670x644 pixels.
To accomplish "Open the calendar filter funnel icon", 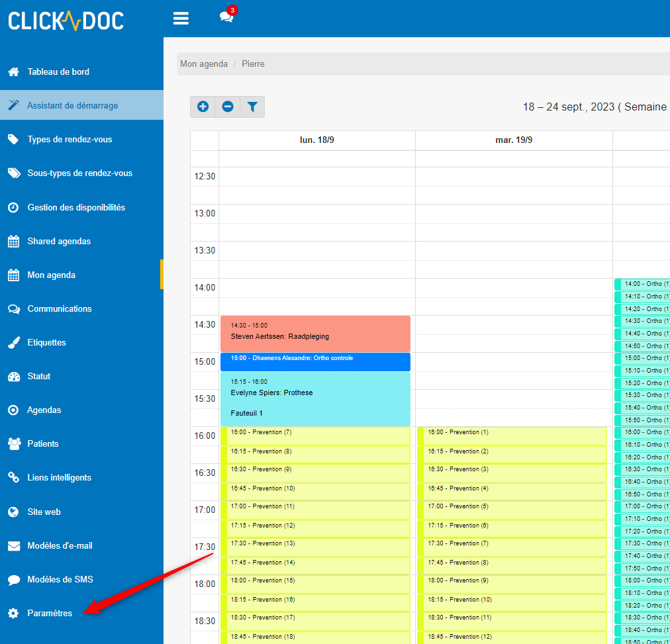I will (252, 107).
